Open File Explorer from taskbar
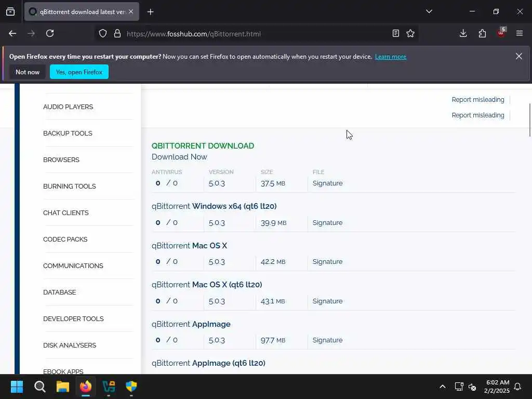Screen dimensions: 532x399 click(x=63, y=387)
